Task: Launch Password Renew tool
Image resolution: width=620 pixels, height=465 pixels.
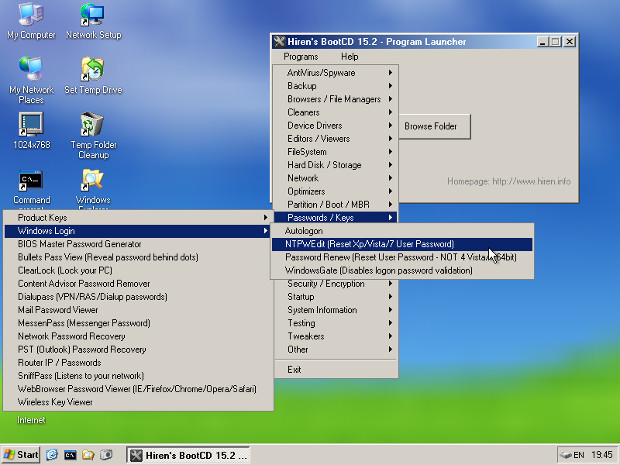Action: pyautogui.click(x=402, y=257)
